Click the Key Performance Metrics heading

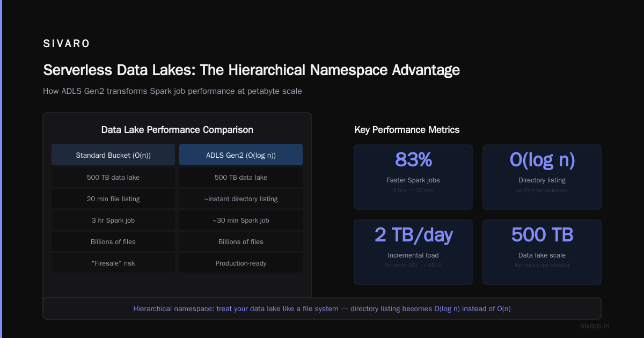pyautogui.click(x=407, y=130)
